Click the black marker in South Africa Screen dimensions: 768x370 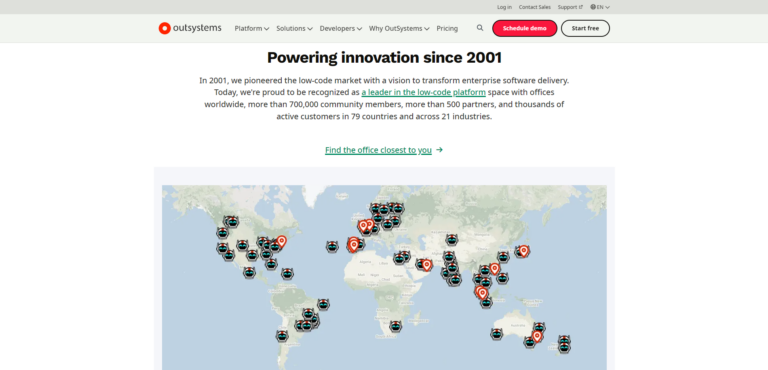[x=396, y=326]
